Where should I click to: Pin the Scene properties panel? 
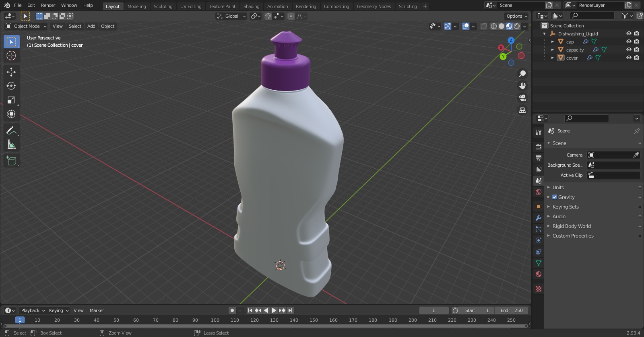tap(637, 131)
